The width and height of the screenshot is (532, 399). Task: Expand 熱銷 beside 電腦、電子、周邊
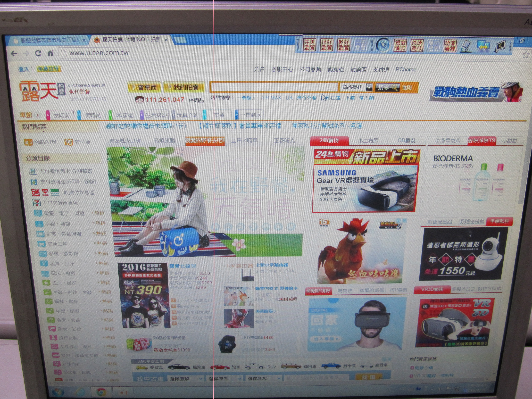(98, 213)
